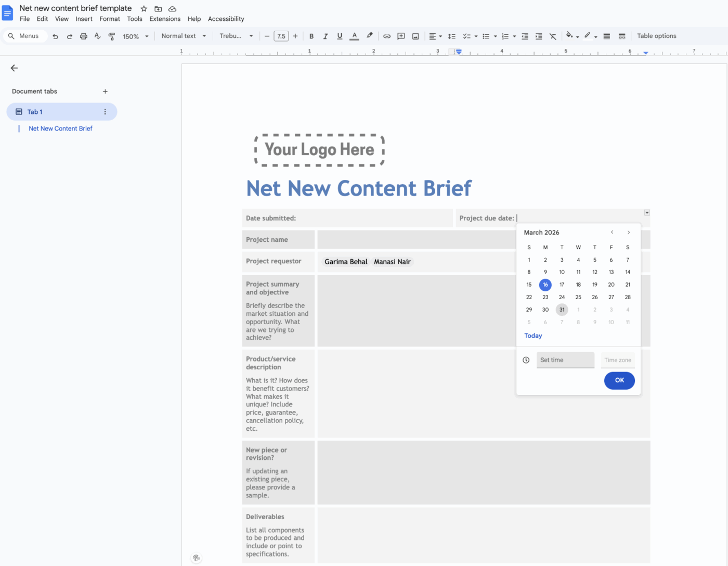Move document to a folder icon
728x566 pixels.
158,9
